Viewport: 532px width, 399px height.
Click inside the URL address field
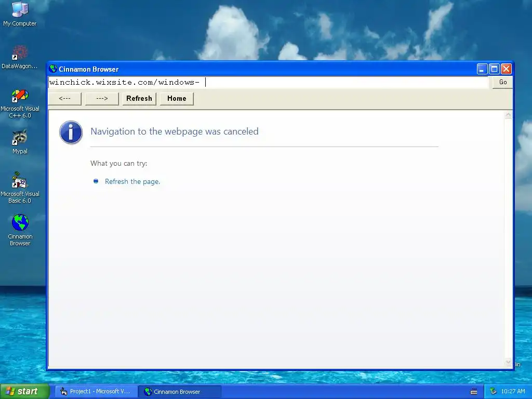[x=269, y=83]
